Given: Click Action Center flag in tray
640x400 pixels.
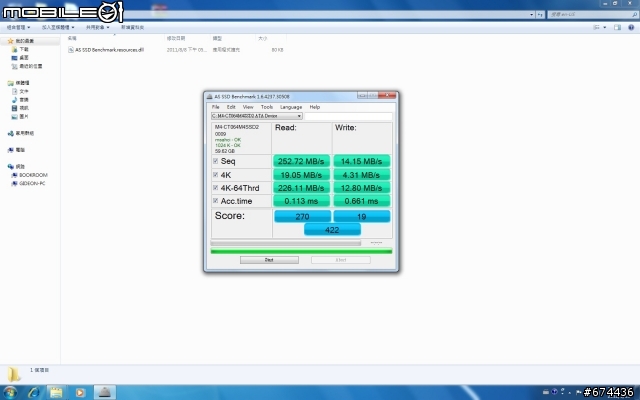Looking at the screenshot, I should (x=578, y=392).
